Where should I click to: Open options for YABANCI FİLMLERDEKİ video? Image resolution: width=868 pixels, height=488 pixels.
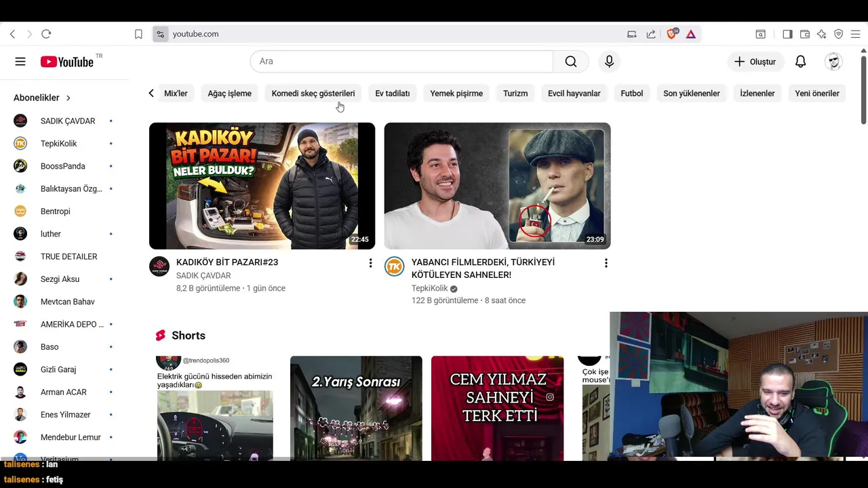tap(606, 263)
